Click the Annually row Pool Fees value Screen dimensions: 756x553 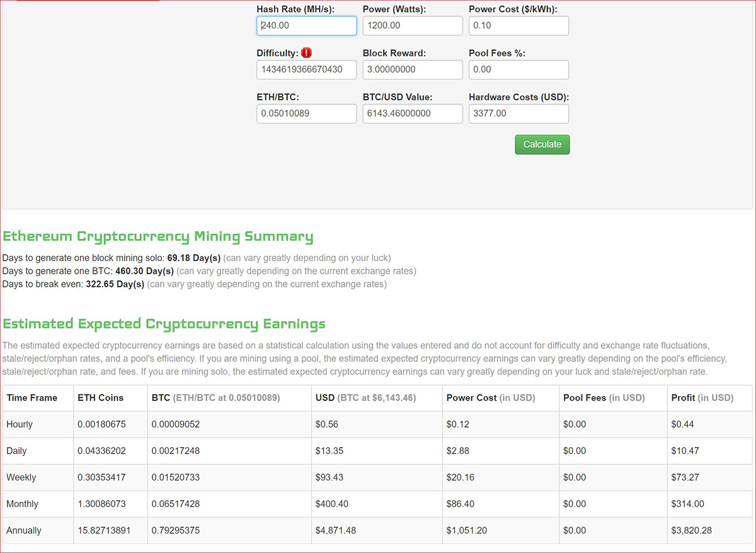coord(575,530)
